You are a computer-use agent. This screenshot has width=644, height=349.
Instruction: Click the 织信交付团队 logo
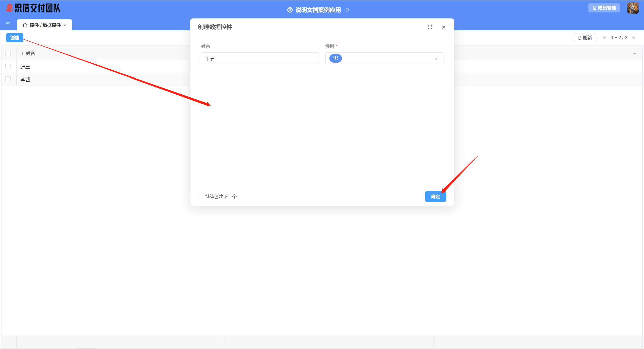(x=33, y=8)
